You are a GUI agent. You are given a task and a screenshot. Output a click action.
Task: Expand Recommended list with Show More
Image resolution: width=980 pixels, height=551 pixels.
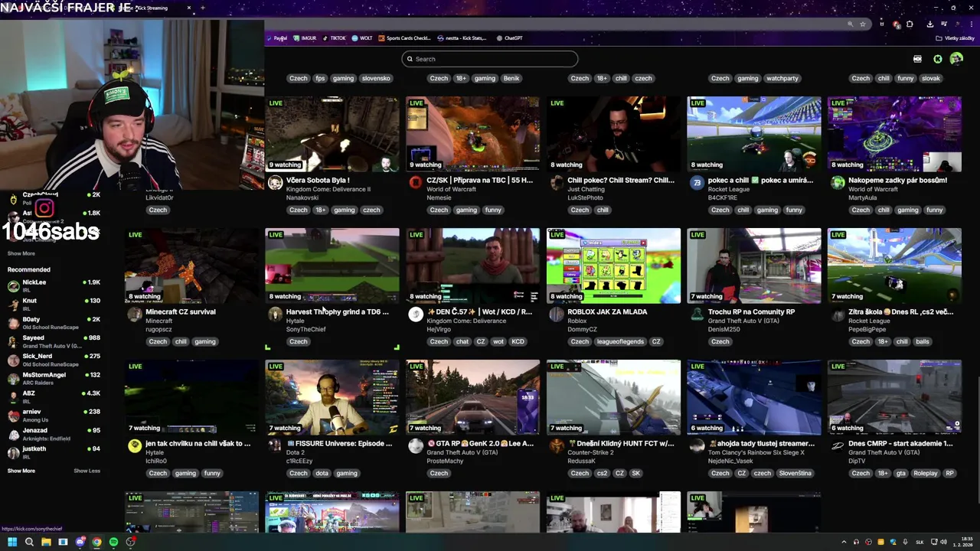pos(21,471)
